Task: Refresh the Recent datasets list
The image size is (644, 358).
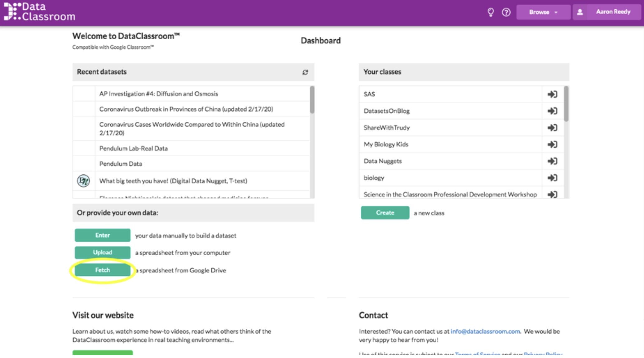Action: tap(305, 72)
